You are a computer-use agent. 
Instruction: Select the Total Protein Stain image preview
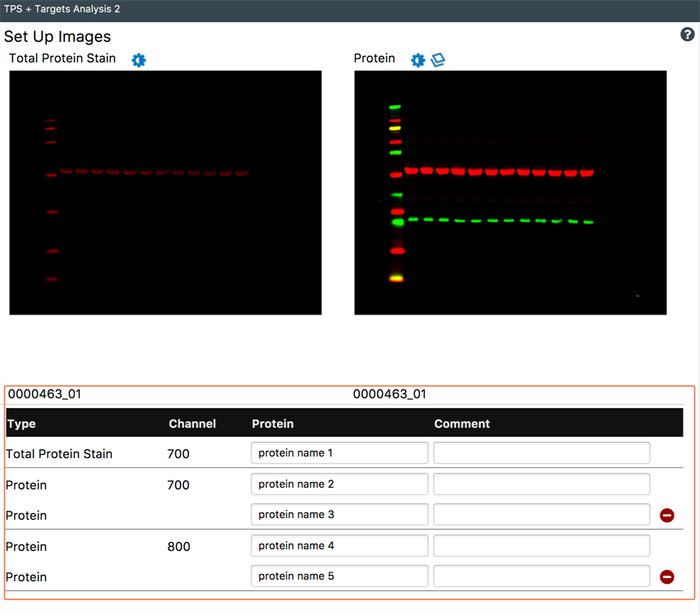165,193
